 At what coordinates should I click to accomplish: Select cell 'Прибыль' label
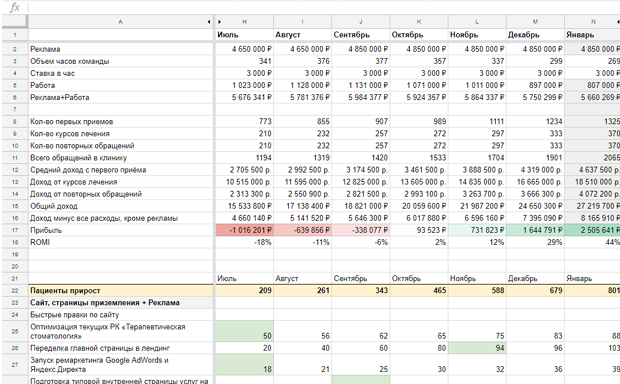point(121,230)
